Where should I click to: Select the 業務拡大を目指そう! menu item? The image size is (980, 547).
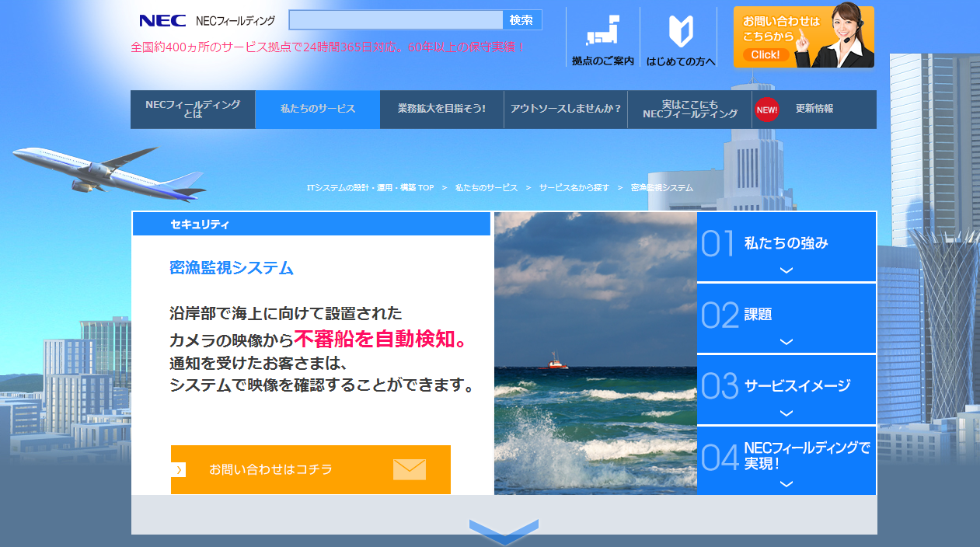[441, 109]
